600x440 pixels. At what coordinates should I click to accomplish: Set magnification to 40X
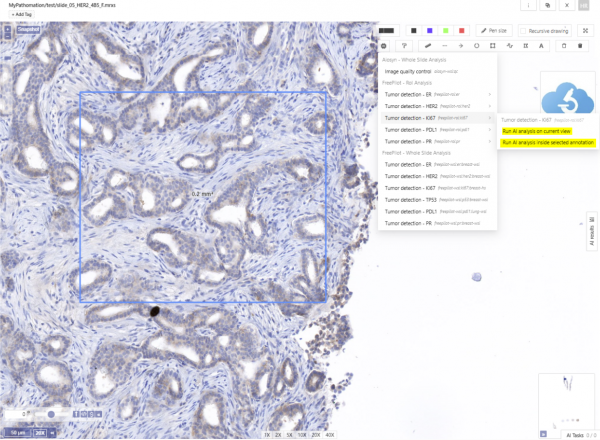click(330, 435)
